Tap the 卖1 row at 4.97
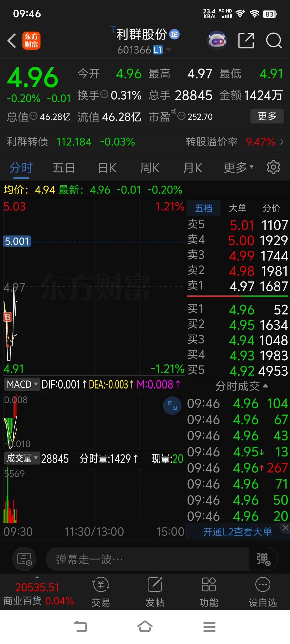This screenshot has height=644, width=290. pyautogui.click(x=238, y=286)
